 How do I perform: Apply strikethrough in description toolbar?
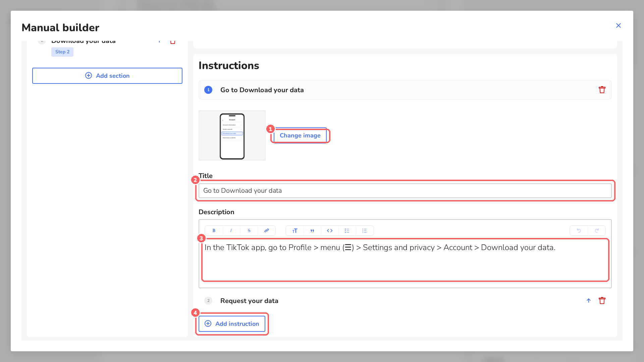point(249,231)
